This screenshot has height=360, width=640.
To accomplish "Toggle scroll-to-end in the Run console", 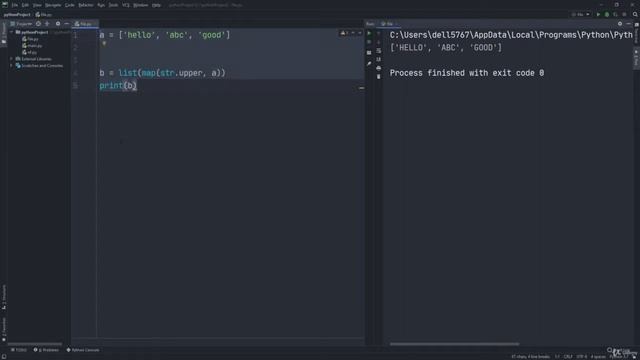I will pos(379,60).
